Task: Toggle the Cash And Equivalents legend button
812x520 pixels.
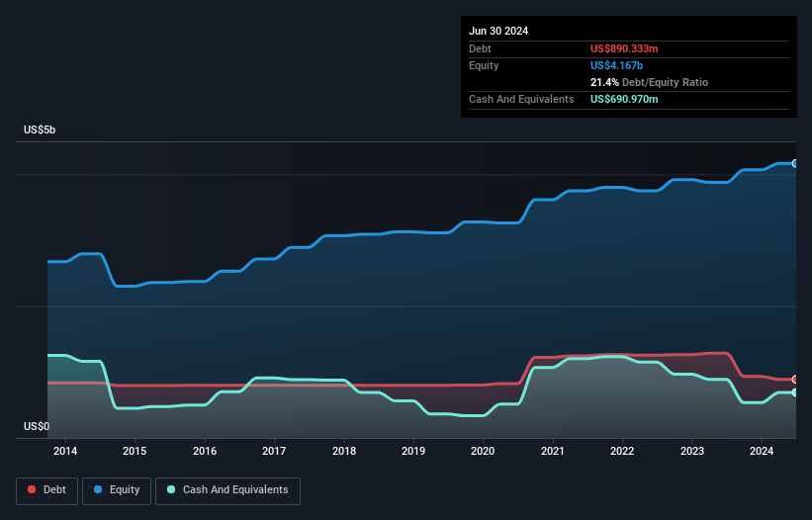Action: pyautogui.click(x=227, y=490)
